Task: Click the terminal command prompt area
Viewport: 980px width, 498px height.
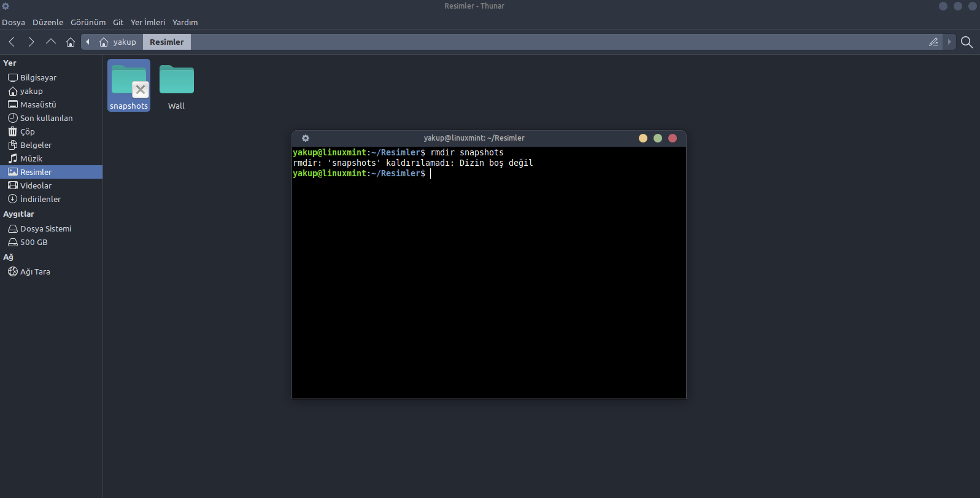Action: (489, 273)
